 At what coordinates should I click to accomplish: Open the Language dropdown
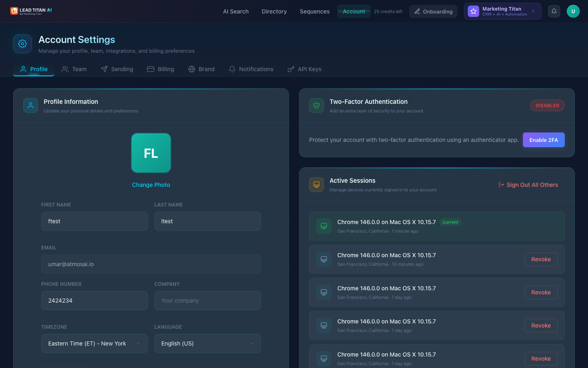pyautogui.click(x=207, y=343)
